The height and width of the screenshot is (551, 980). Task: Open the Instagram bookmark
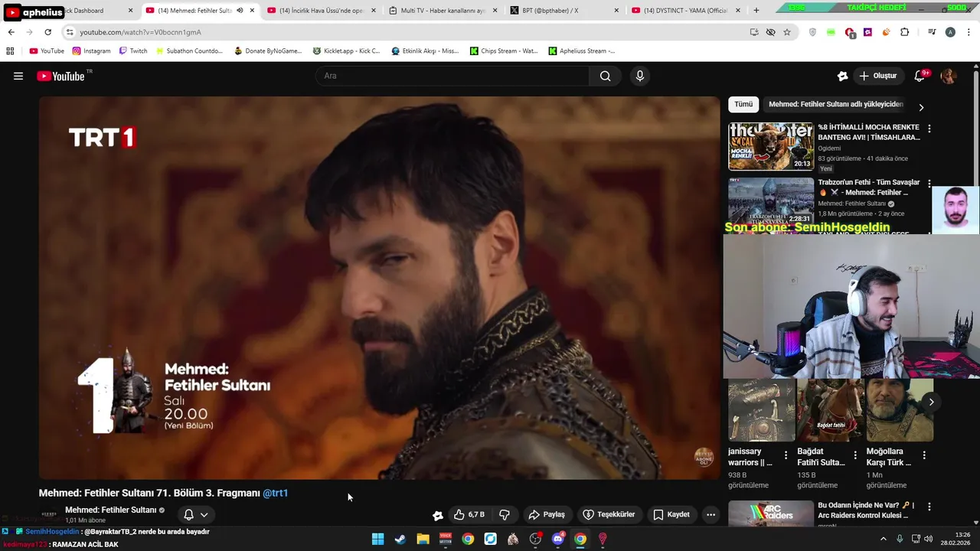91,51
